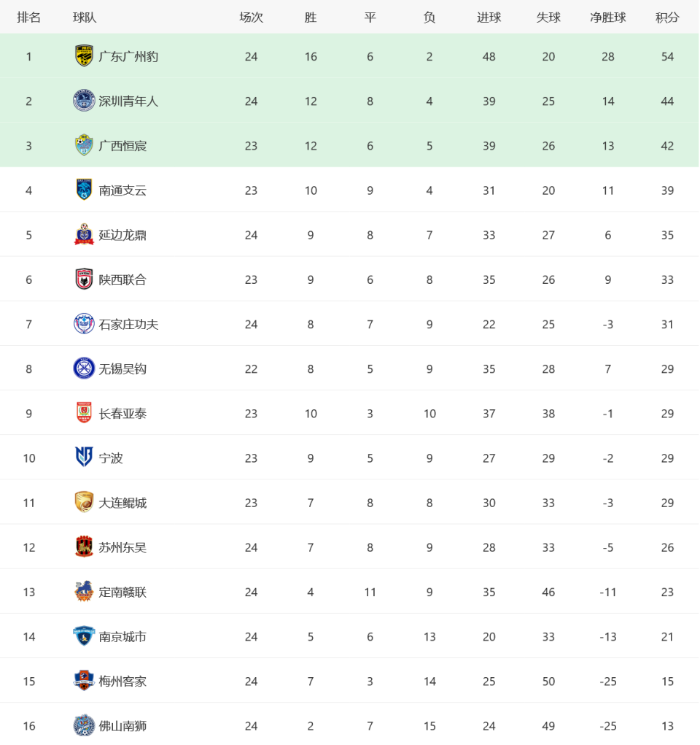Click the 排名 column header
Viewport: 700px width, 745px height.
click(x=28, y=18)
